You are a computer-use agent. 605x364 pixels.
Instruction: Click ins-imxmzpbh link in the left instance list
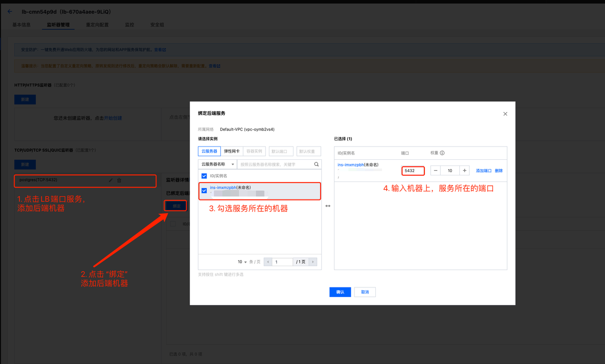click(223, 188)
